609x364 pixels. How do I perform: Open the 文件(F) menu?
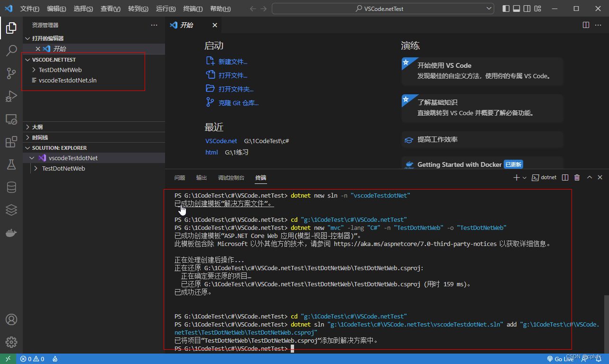pos(30,9)
